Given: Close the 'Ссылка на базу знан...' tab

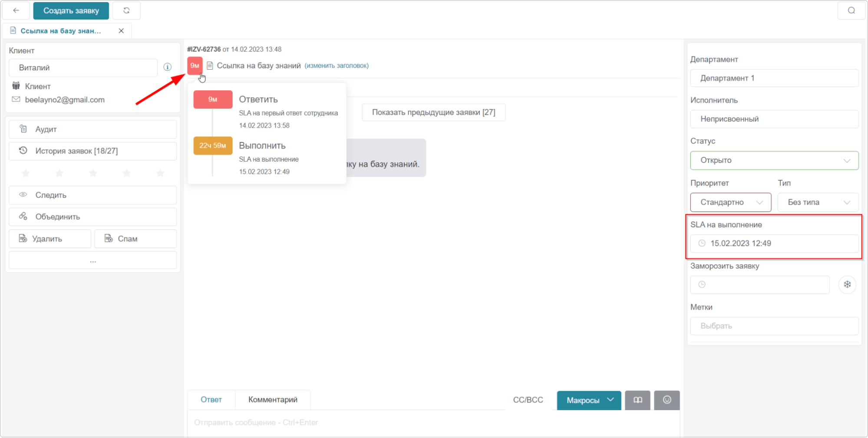Looking at the screenshot, I should [121, 31].
